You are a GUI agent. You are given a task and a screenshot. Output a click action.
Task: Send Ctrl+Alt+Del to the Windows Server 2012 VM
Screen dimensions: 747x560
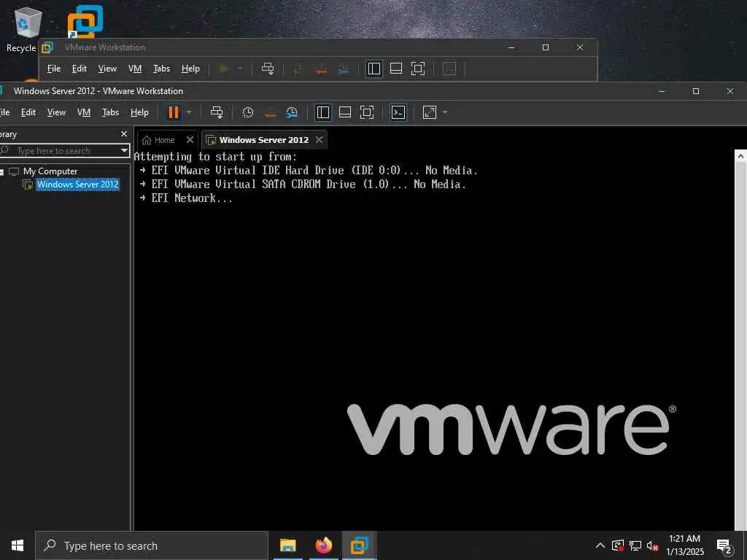point(217,112)
